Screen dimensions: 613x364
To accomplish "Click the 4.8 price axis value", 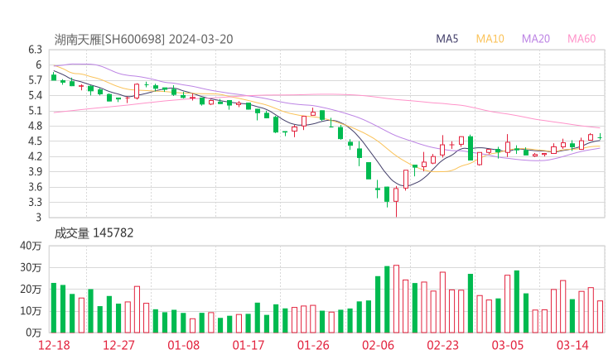I will coord(35,126).
